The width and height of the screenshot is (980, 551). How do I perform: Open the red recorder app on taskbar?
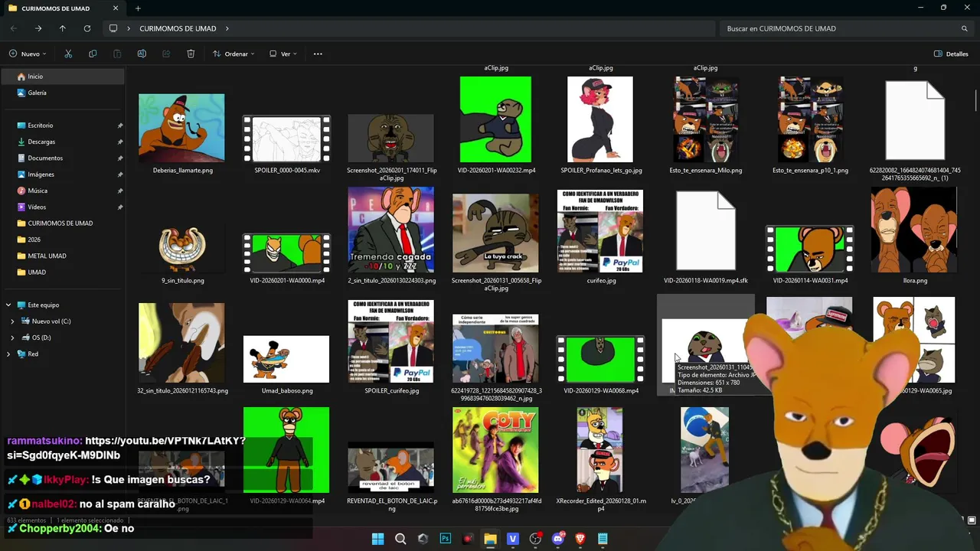click(468, 539)
